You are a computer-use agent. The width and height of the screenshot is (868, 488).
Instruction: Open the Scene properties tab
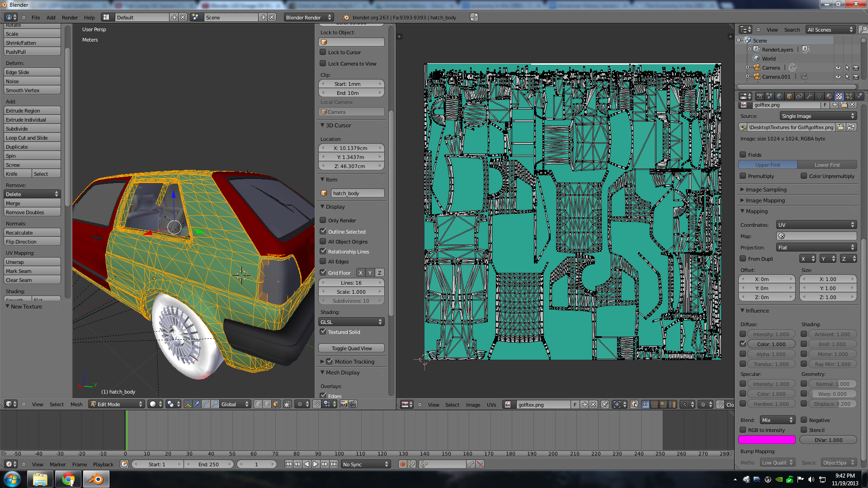(769, 96)
